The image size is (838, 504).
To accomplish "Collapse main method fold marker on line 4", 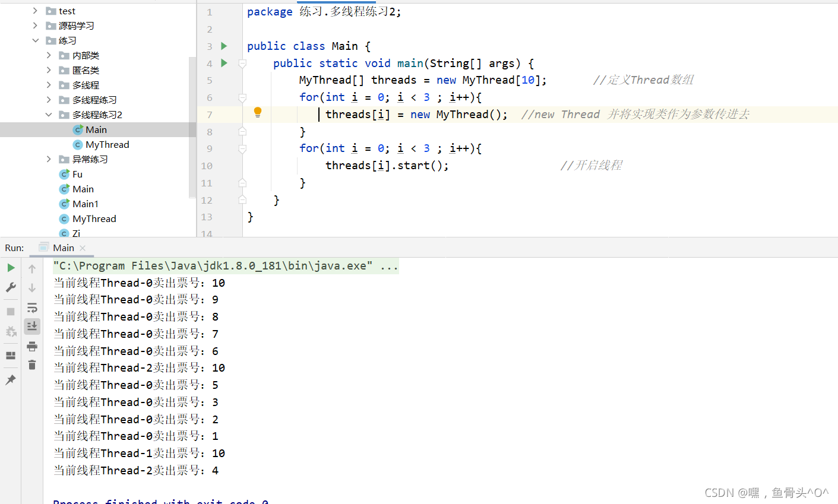I will [242, 63].
